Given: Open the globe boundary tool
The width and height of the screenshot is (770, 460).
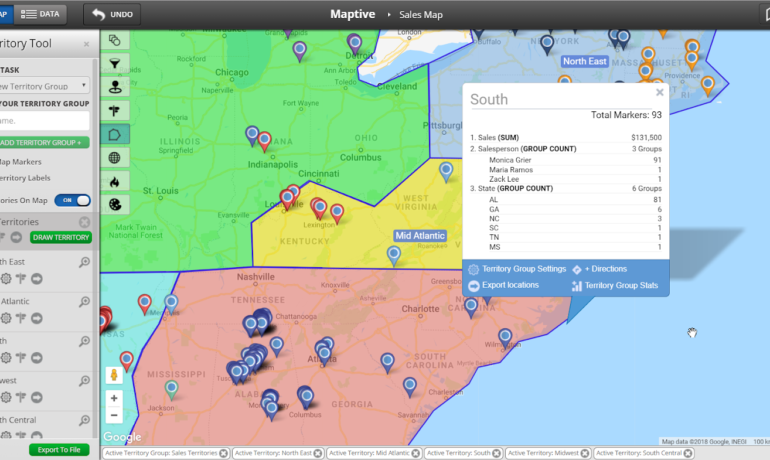Looking at the screenshot, I should coord(115,158).
